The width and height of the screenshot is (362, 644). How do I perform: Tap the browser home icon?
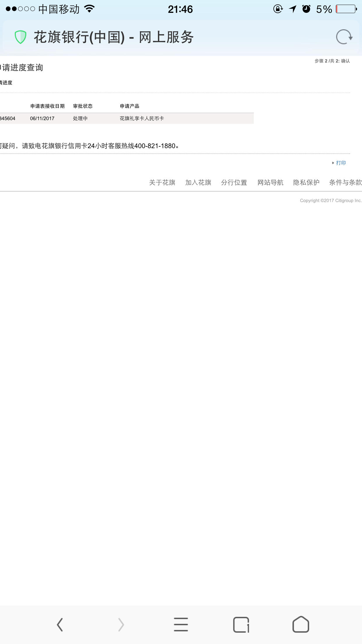(x=301, y=624)
